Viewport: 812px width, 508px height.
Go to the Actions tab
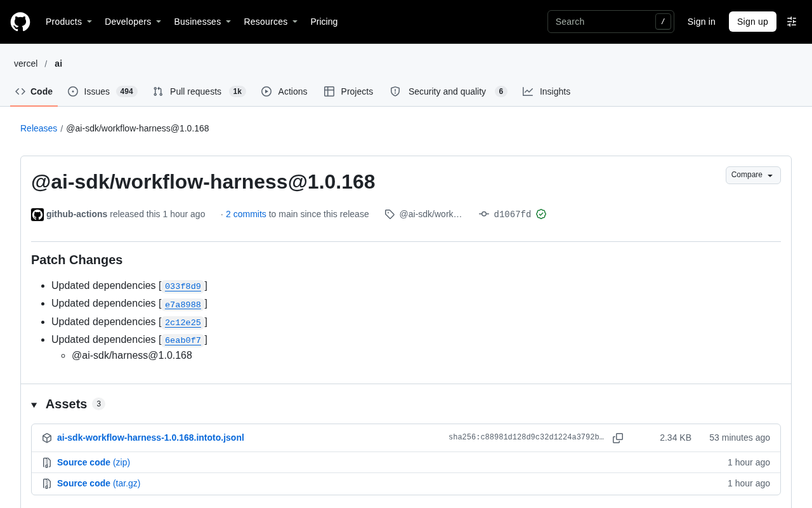point(284,91)
